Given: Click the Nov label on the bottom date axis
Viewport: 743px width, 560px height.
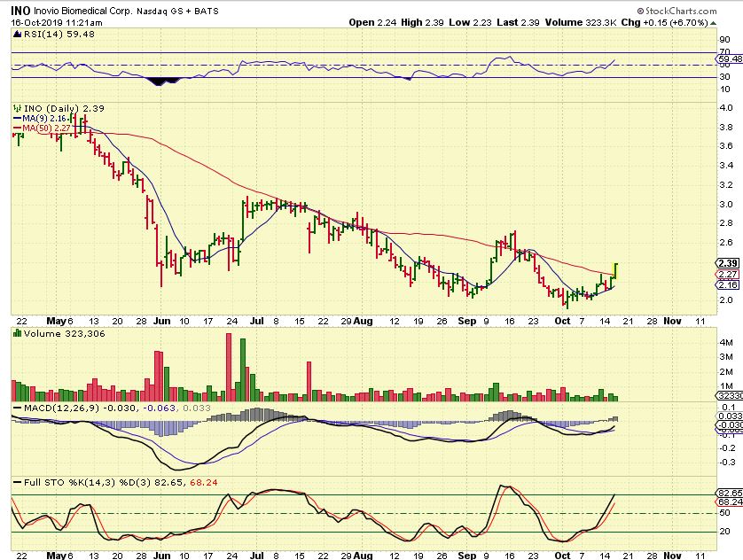Looking at the screenshot, I should (671, 554).
